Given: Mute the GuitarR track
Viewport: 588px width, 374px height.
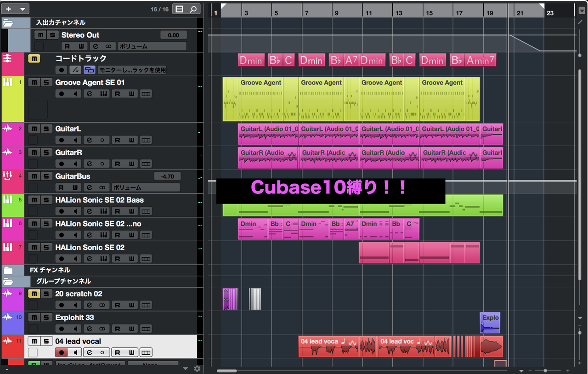Looking at the screenshot, I should [x=34, y=153].
